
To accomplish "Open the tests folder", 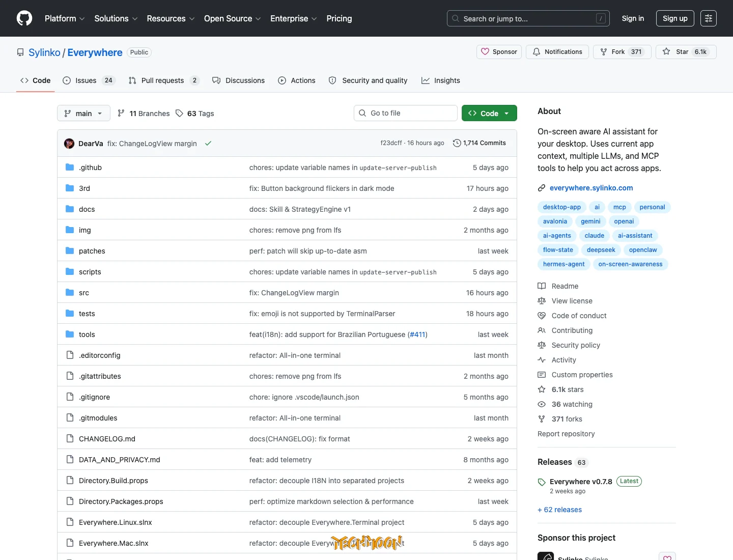I will 87,314.
